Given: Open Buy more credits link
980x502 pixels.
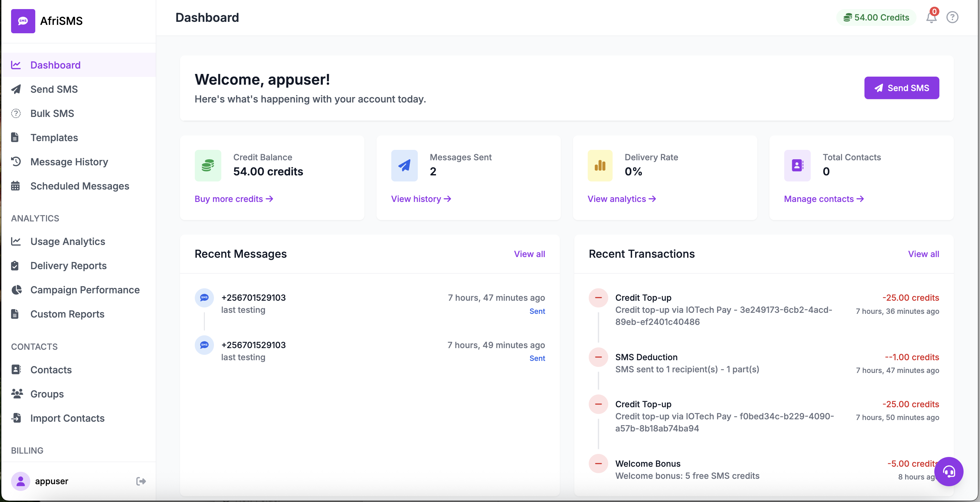Looking at the screenshot, I should coord(234,199).
